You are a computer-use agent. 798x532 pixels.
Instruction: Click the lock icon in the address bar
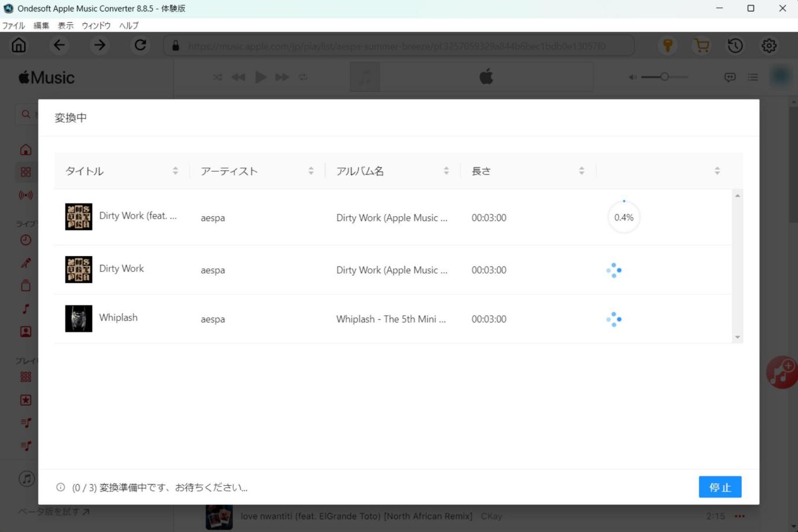176,46
